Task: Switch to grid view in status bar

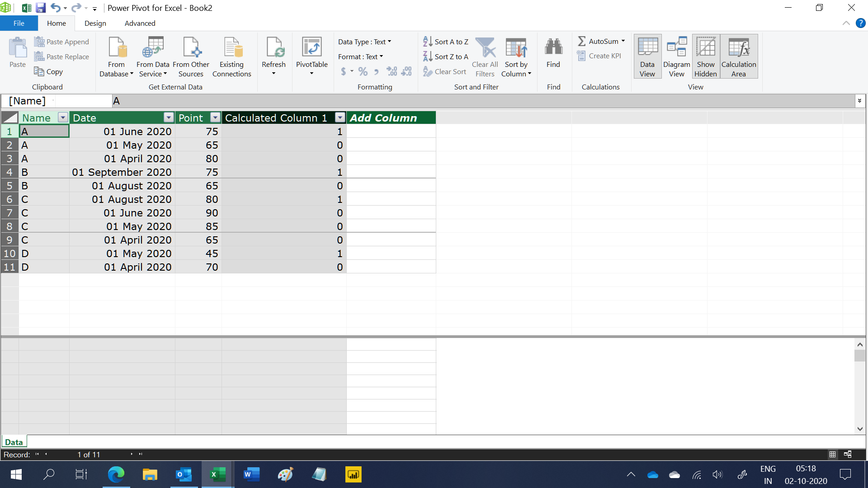Action: tap(832, 455)
